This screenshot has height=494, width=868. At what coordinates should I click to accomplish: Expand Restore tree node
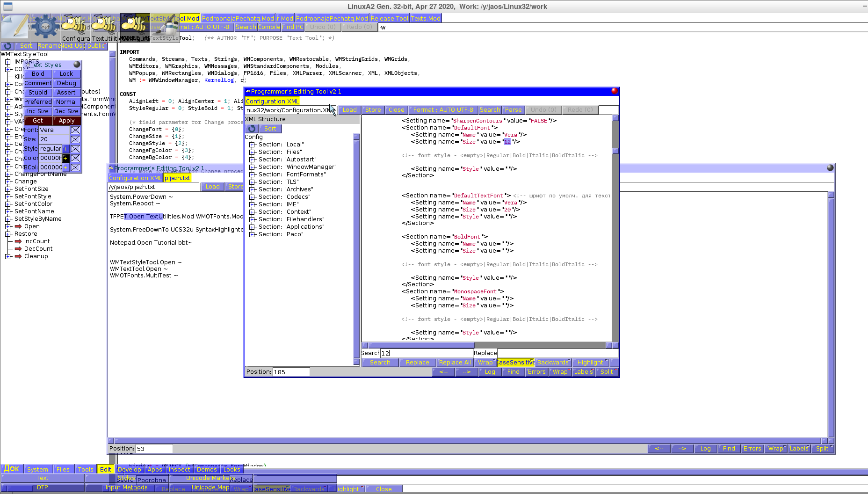click(x=8, y=234)
